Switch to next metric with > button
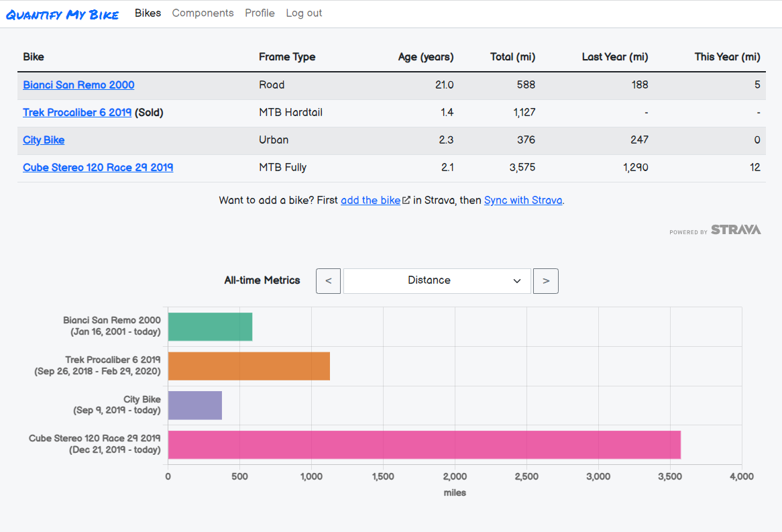This screenshot has height=532, width=782. click(546, 281)
